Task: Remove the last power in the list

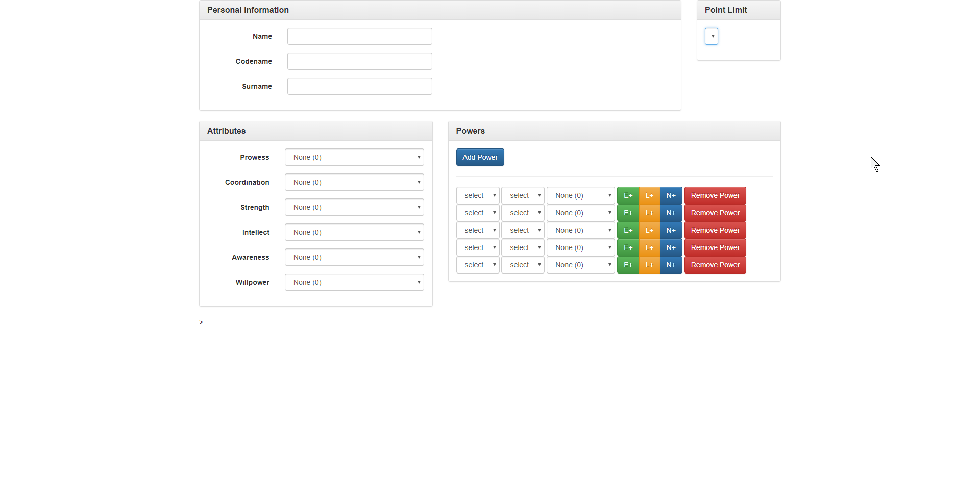Action: (715, 265)
